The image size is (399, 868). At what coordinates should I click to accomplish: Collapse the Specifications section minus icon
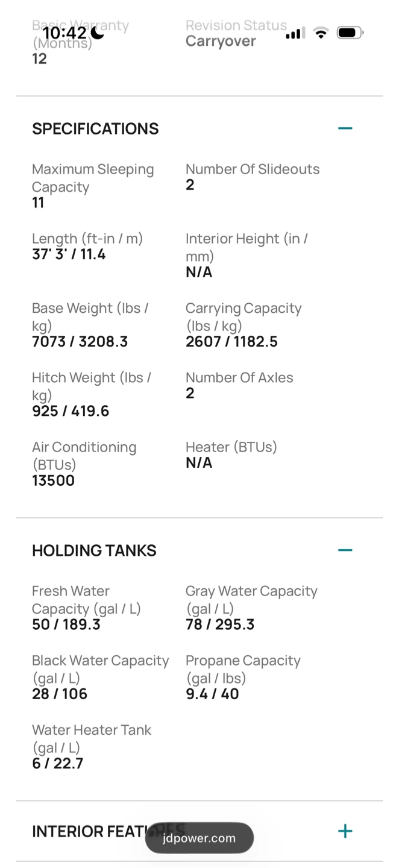pos(345,128)
